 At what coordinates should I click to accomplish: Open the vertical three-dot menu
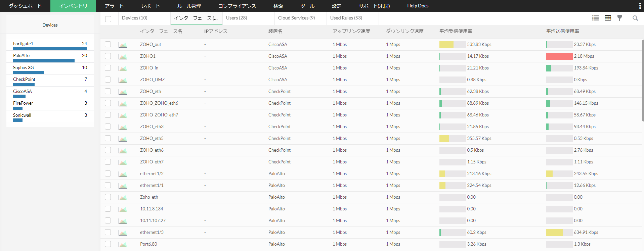[640, 6]
